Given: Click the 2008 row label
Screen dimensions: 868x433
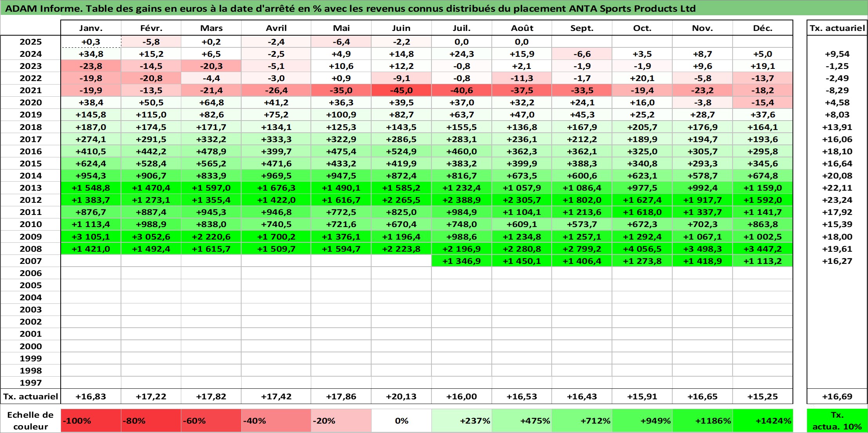Looking at the screenshot, I should 31,249.
